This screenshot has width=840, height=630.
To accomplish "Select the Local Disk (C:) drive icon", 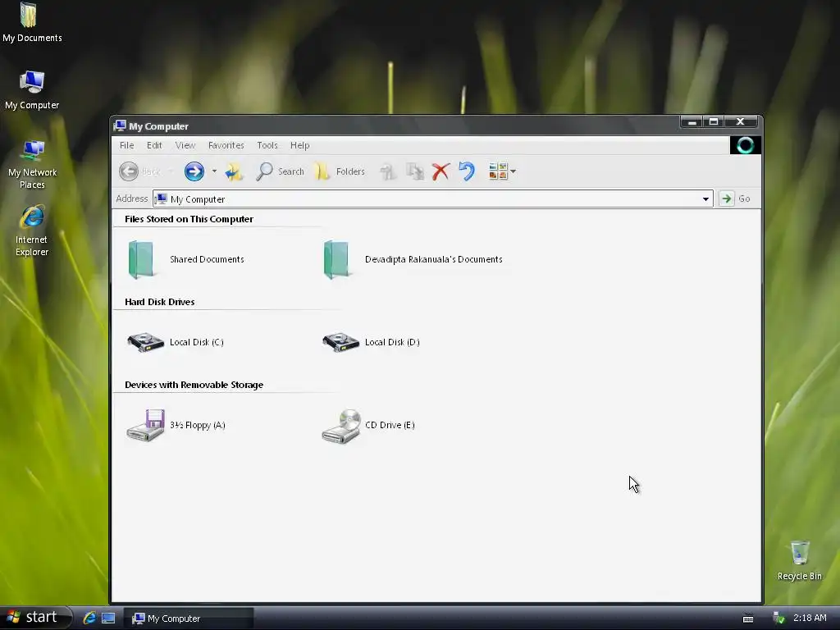I will 145,342.
